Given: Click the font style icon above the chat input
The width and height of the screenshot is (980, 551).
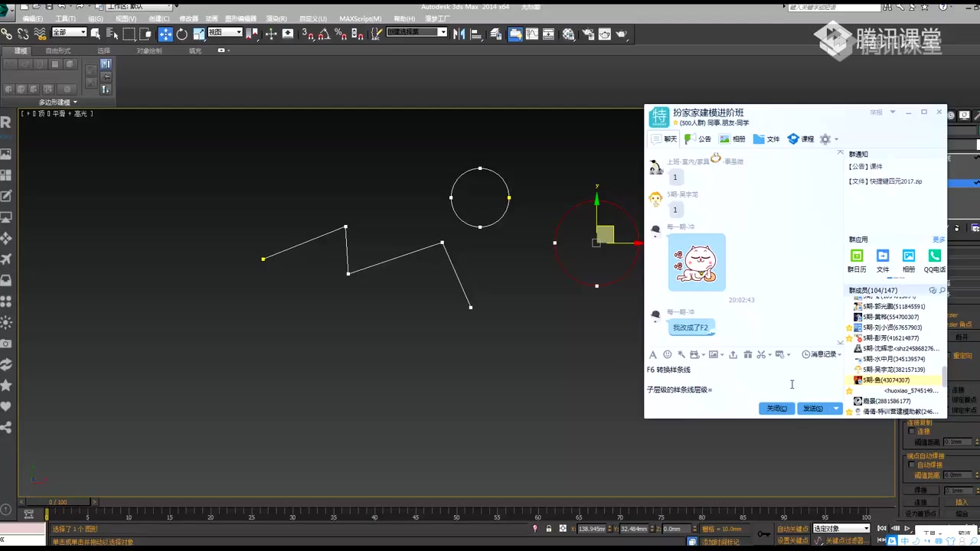Looking at the screenshot, I should coord(652,354).
